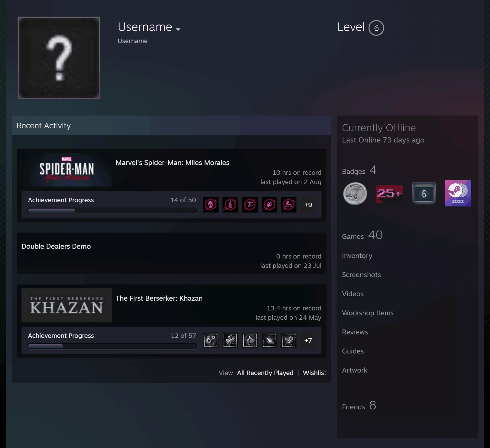
Task: Click third Khazan achievement icon
Action: [250, 340]
